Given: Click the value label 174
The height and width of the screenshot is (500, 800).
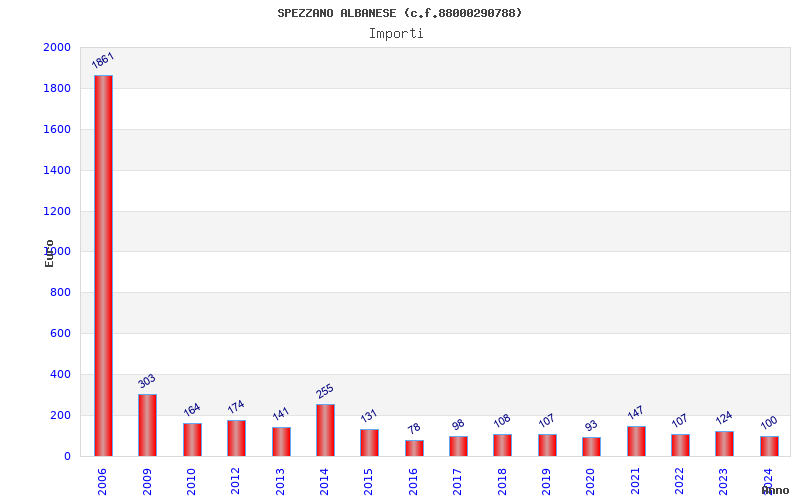Looking at the screenshot, I should pyautogui.click(x=236, y=407).
